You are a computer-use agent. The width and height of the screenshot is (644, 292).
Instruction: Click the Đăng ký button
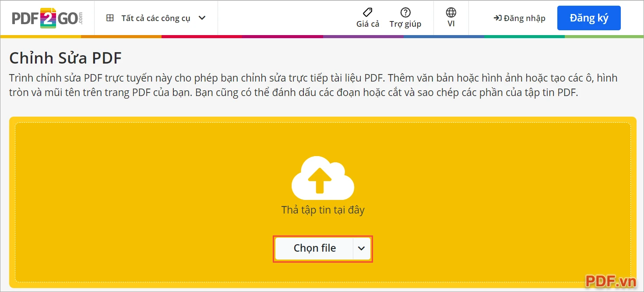point(589,18)
